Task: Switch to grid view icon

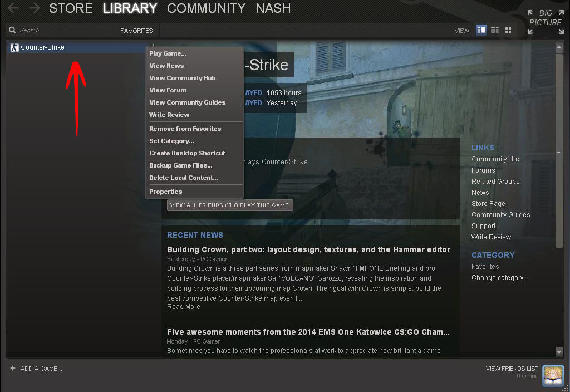Action: [x=508, y=30]
